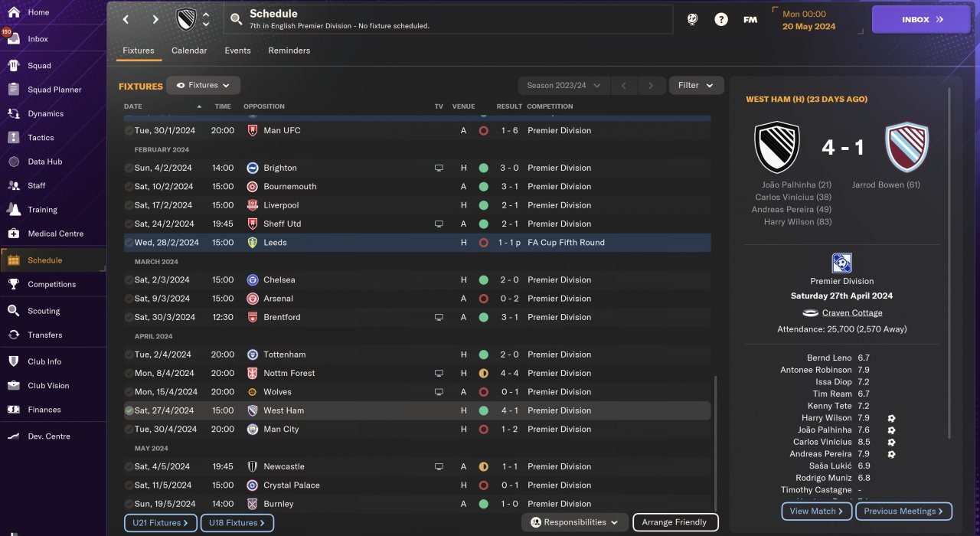
Task: Click Brighton club badge in fixtures
Action: pos(253,168)
